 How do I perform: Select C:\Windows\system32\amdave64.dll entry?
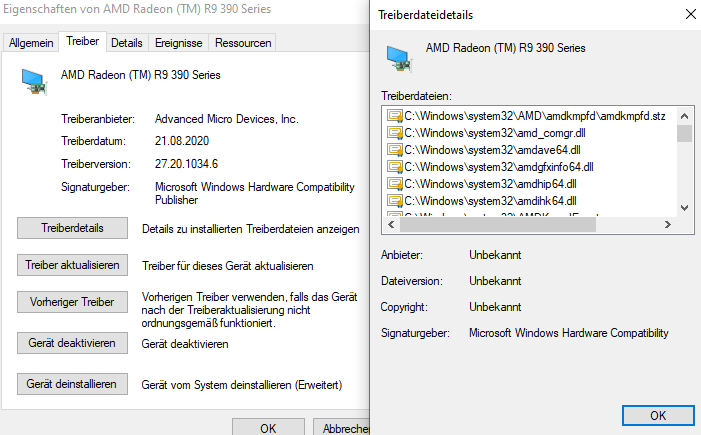click(492, 150)
